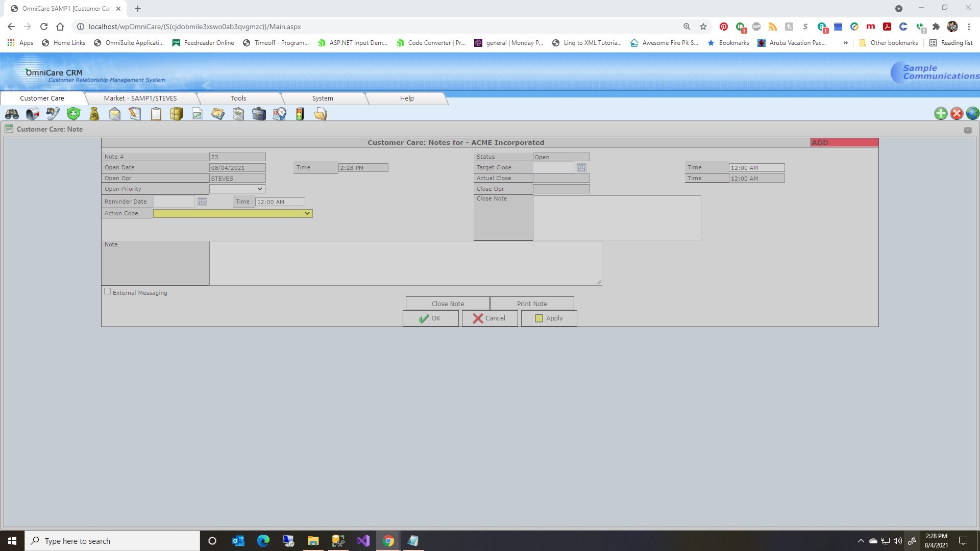Click the red X delete icon
Image resolution: width=980 pixels, height=551 pixels.
point(957,114)
